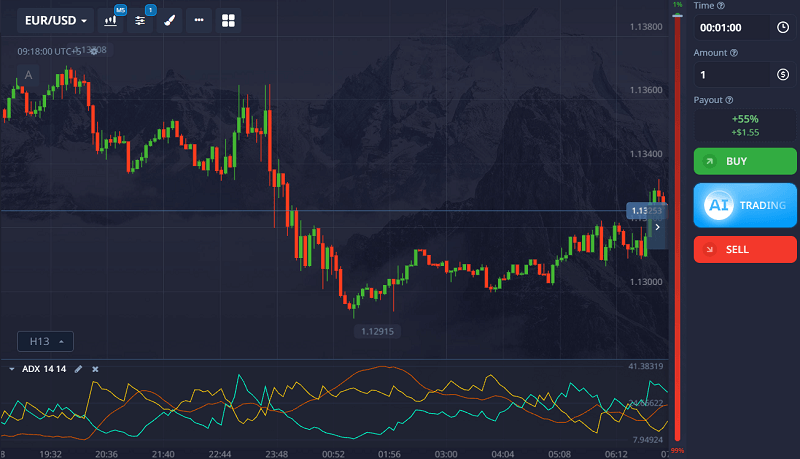This screenshot has width=800, height=459.
Task: Click the dollar icon in Amount field
Action: tap(782, 74)
